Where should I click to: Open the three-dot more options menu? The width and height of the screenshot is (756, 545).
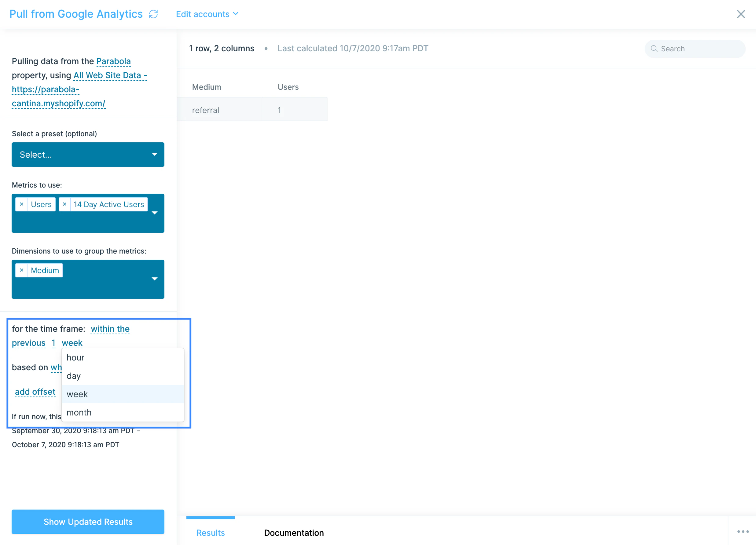click(x=743, y=532)
